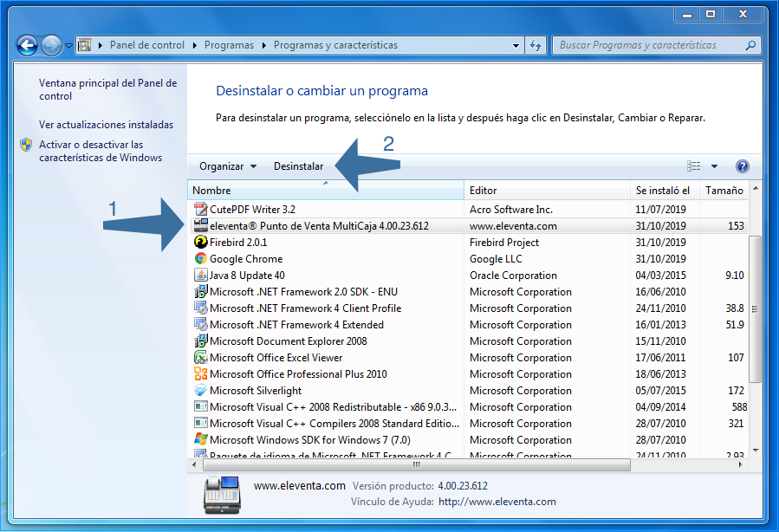Expand arrow after Programas breadcrumb

coord(263,45)
